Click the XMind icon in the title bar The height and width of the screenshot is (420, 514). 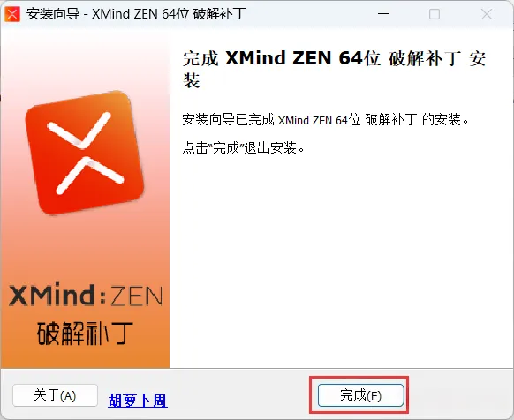click(x=12, y=14)
